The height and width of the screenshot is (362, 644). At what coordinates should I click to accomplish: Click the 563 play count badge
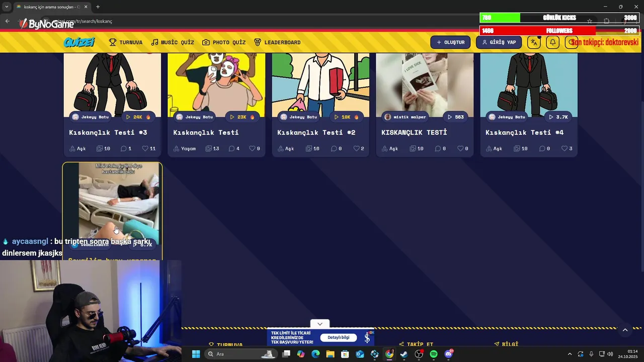455,117
